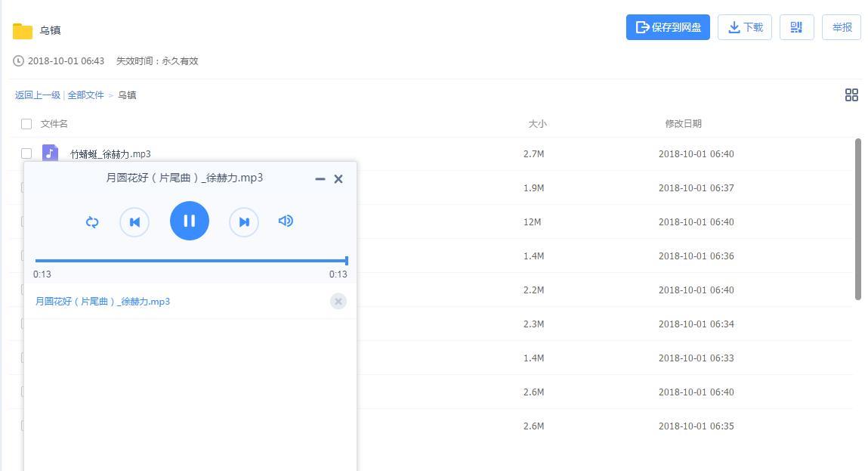The height and width of the screenshot is (471, 868).
Task: Click the clock icon by share date
Action: [x=18, y=61]
